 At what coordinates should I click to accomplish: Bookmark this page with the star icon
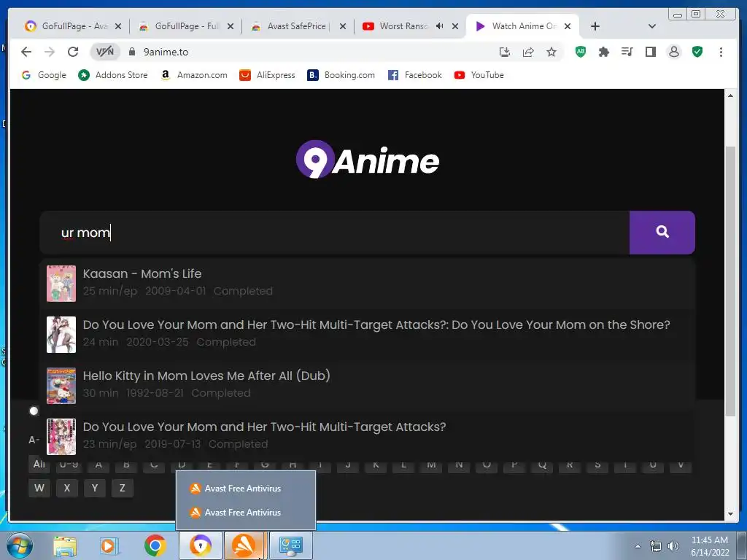pos(551,52)
